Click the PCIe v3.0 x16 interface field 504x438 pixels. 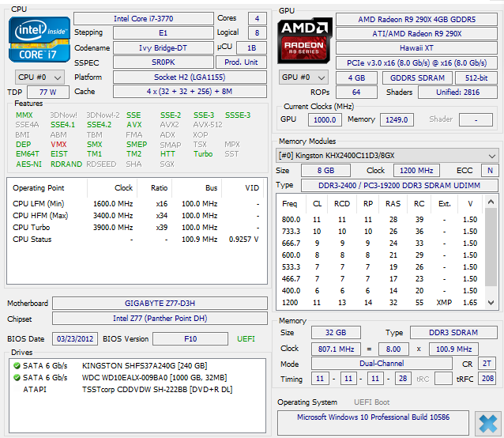pos(416,63)
